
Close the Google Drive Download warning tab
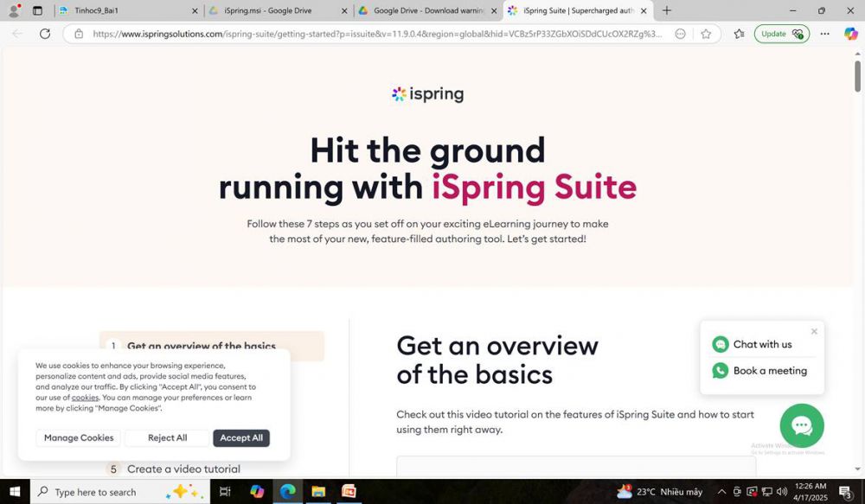click(494, 10)
